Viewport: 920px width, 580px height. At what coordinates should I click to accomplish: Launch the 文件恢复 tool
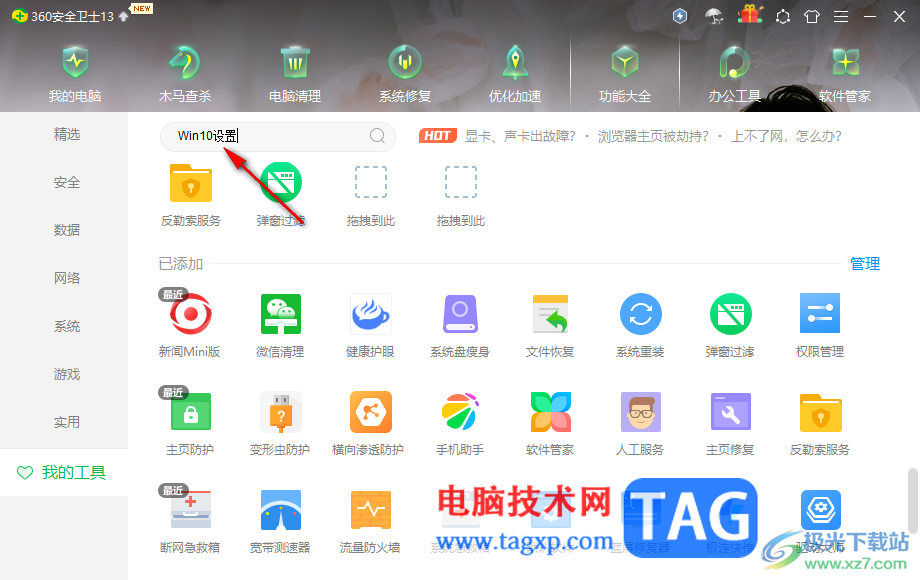(550, 324)
